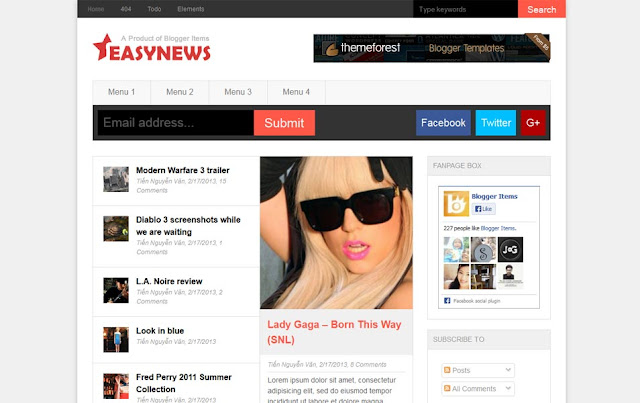Click the Facebook Like button in fanpage box
This screenshot has height=403, width=640.
483,209
